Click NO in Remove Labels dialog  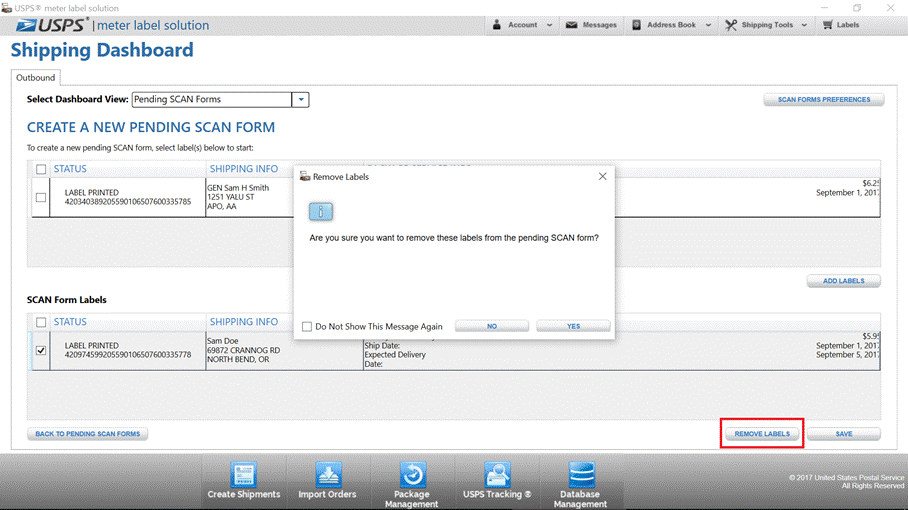click(492, 326)
